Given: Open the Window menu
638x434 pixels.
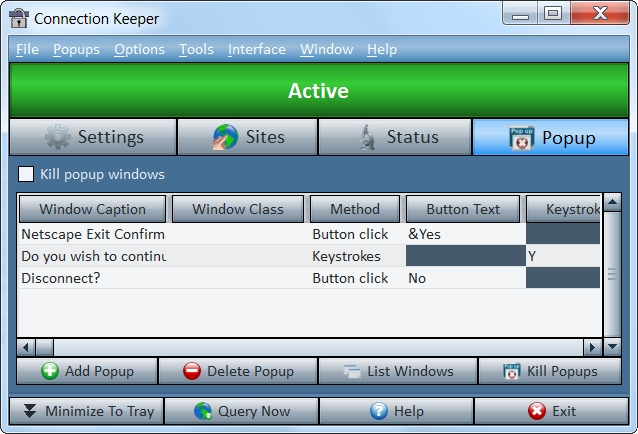Looking at the screenshot, I should (326, 49).
